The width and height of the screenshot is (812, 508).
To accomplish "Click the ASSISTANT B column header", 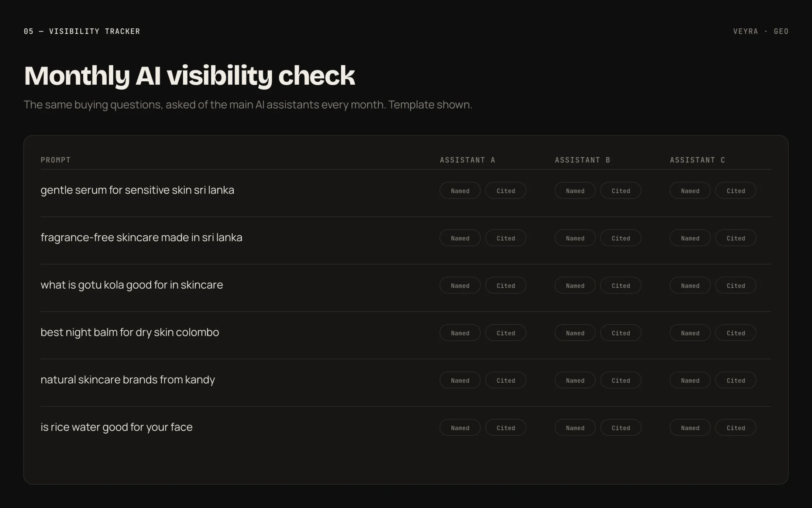I will 582,160.
